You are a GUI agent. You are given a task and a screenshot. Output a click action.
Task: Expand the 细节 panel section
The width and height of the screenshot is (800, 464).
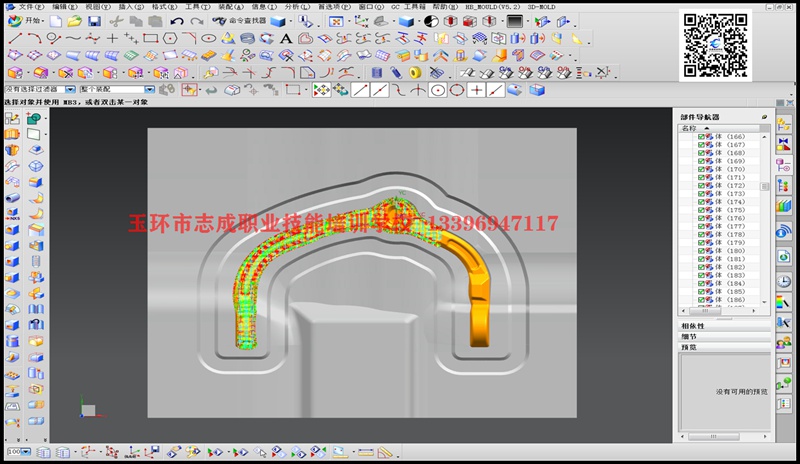coord(724,336)
